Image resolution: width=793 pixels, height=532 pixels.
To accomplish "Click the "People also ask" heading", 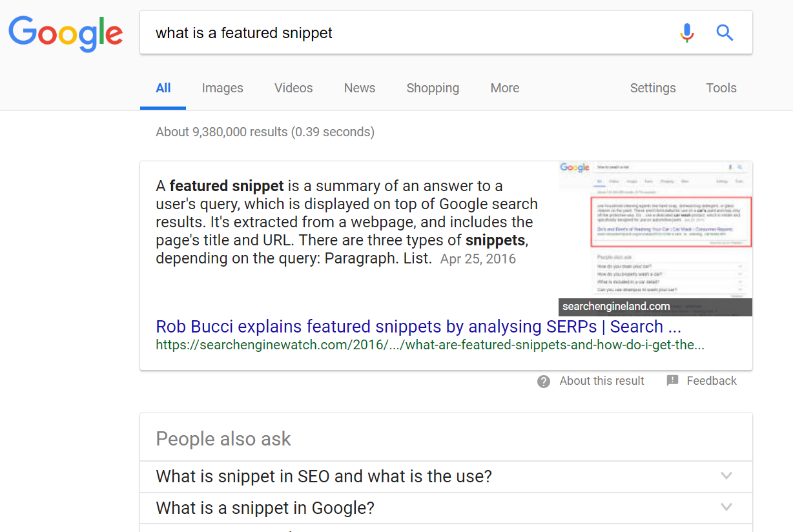I will coord(223,439).
